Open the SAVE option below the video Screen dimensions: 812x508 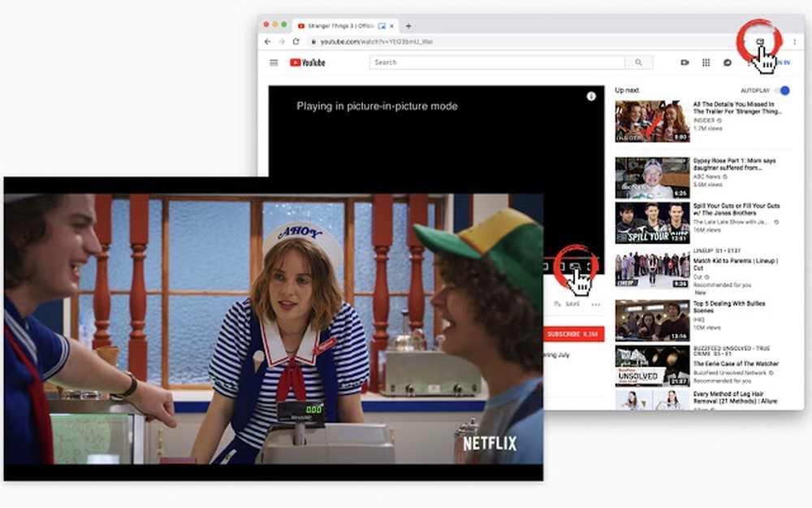[x=572, y=303]
